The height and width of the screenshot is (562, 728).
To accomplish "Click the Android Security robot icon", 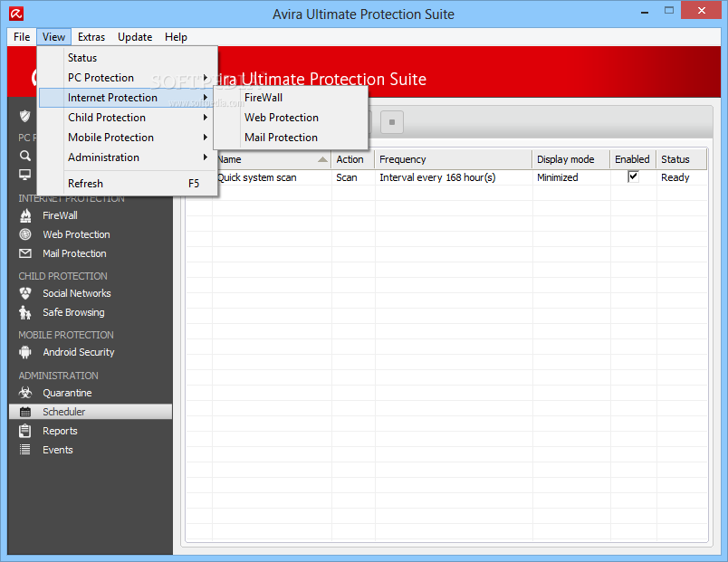I will [25, 352].
